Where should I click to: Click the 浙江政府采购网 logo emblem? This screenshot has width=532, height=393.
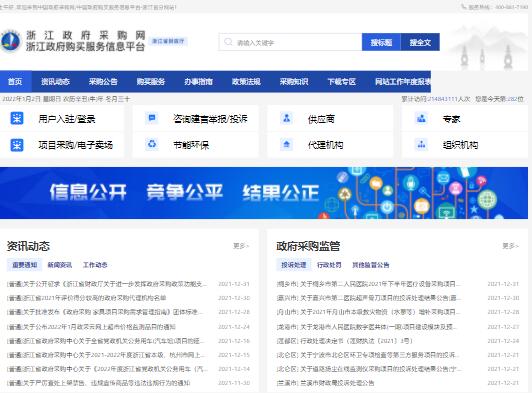click(11, 41)
